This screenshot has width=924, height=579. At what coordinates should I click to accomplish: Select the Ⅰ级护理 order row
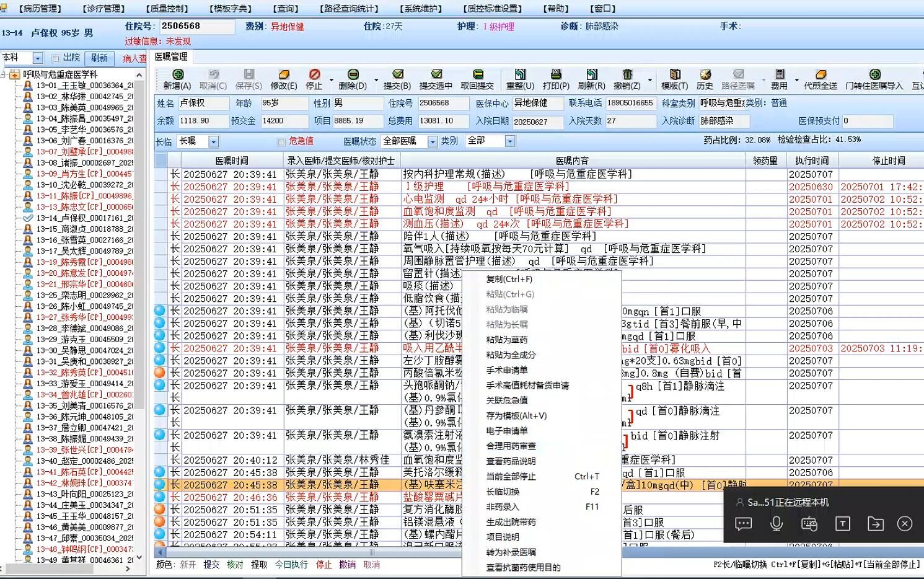click(x=539, y=187)
